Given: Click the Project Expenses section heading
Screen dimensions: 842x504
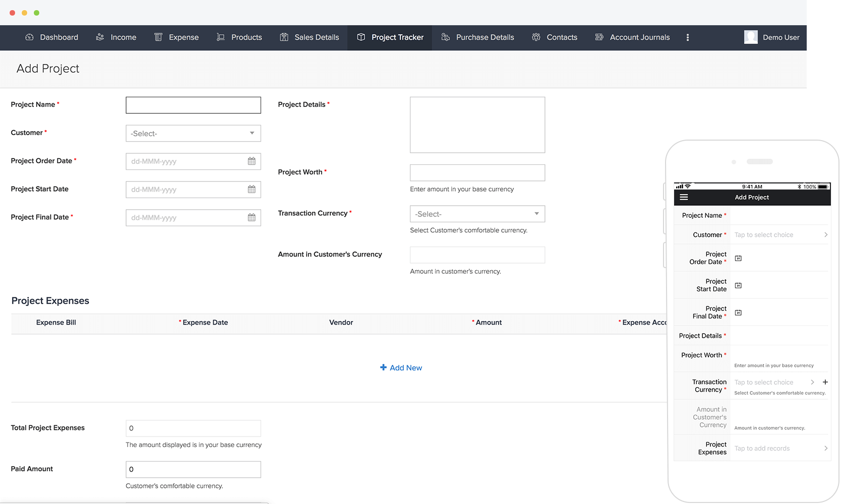Looking at the screenshot, I should point(50,301).
